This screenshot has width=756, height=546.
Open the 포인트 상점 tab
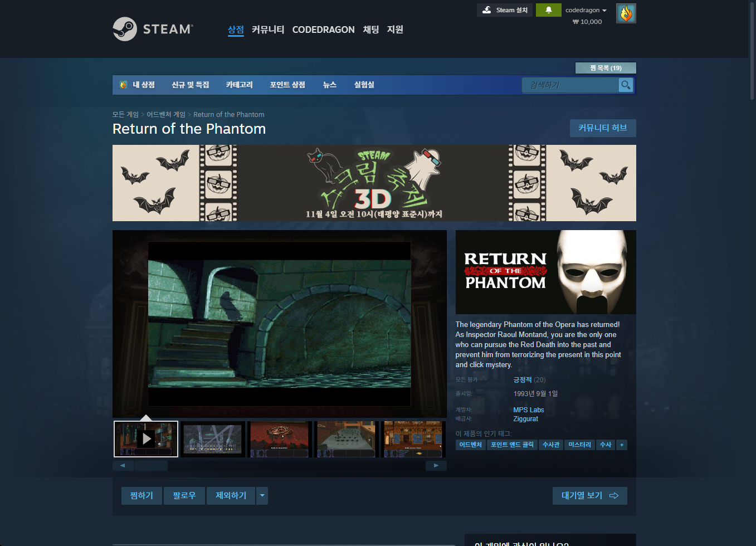pos(287,85)
